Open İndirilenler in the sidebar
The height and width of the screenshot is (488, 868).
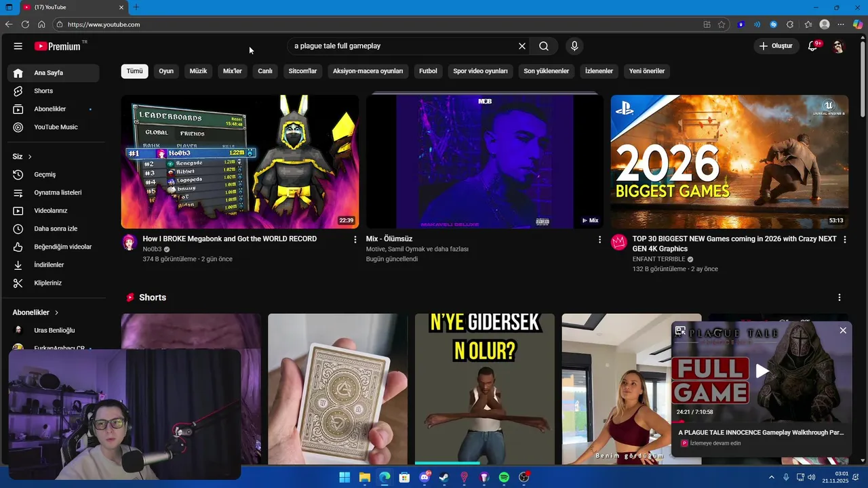click(53, 265)
